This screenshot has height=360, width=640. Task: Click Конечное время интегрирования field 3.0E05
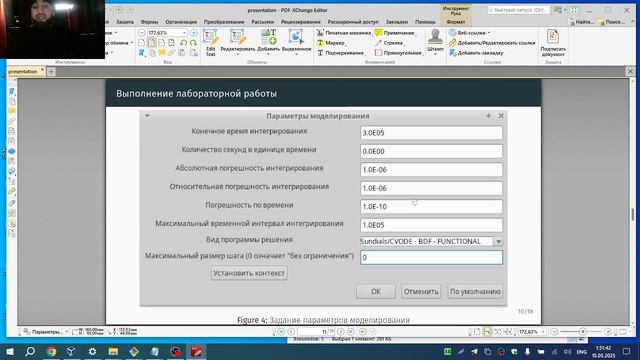click(431, 133)
